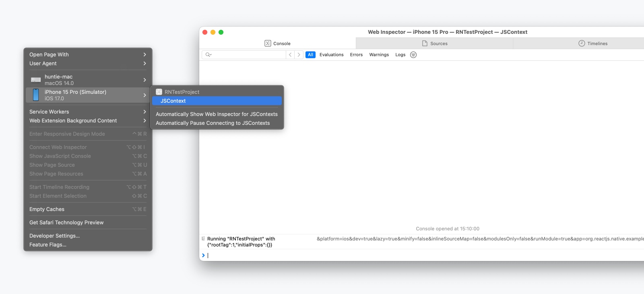Click the search magnifier icon in console
Image resolution: width=644 pixels, height=294 pixels.
[x=208, y=55]
